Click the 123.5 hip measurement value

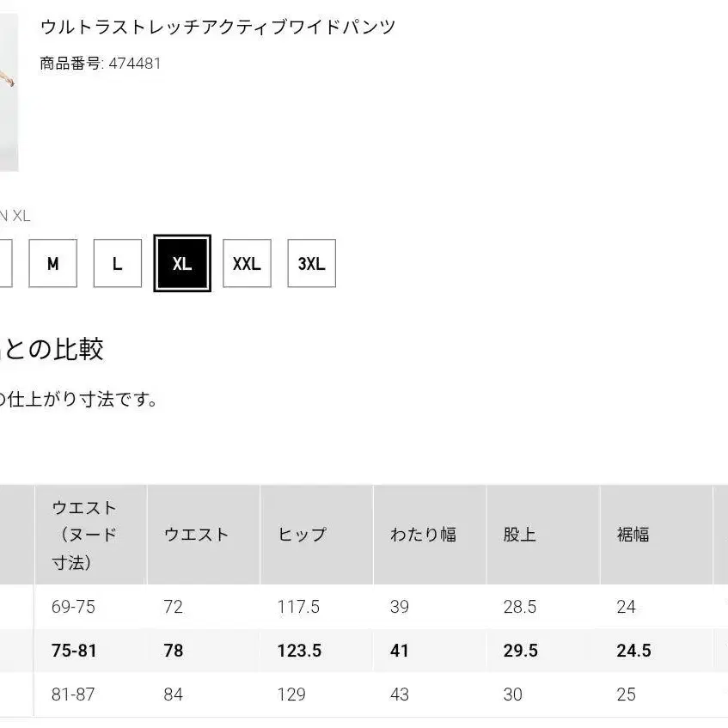coord(299,651)
